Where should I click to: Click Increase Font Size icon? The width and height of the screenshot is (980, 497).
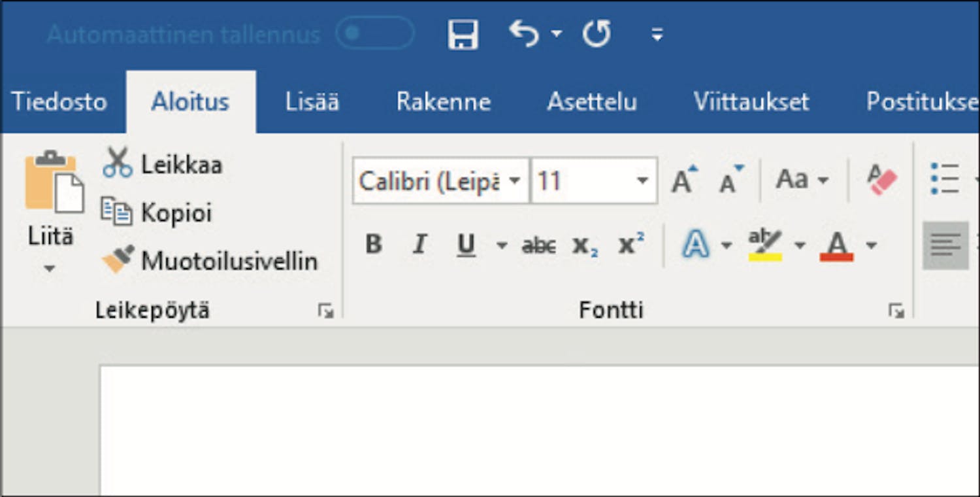[684, 180]
